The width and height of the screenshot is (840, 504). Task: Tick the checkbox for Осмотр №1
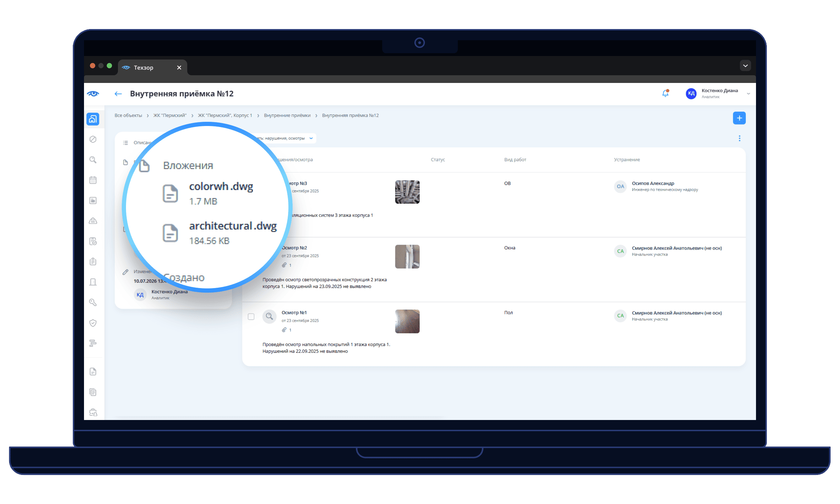pos(251,316)
